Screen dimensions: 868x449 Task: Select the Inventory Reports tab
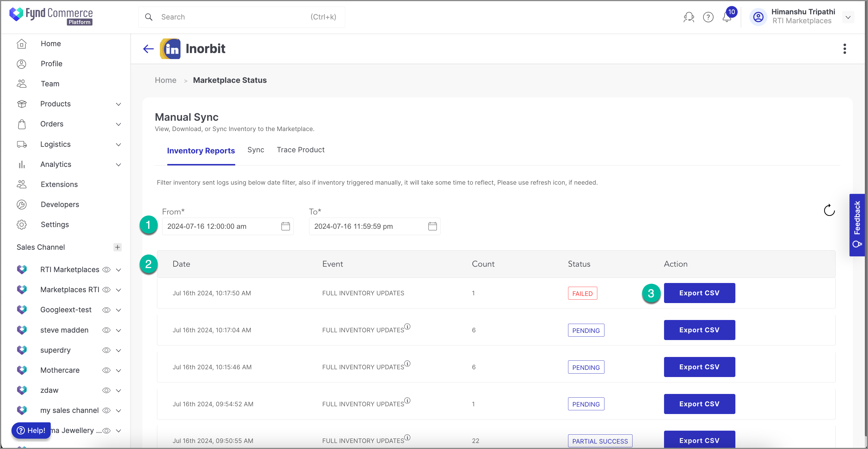[x=201, y=151]
